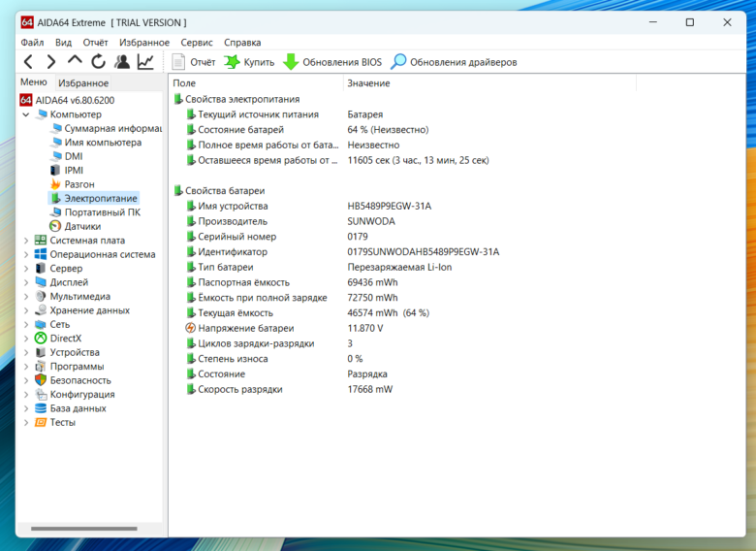This screenshot has width=756, height=551.
Task: Select Портативный ПК tree item
Action: click(95, 212)
